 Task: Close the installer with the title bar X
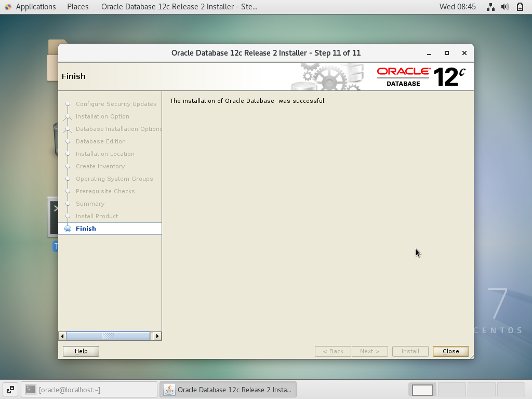[x=464, y=53]
